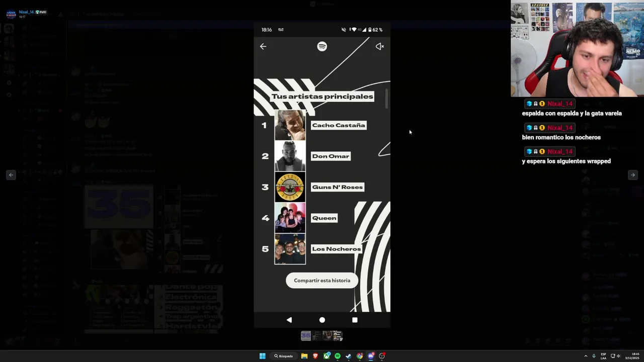This screenshot has height=362, width=644.
Task: Click the Spotify logo at top
Action: [322, 46]
